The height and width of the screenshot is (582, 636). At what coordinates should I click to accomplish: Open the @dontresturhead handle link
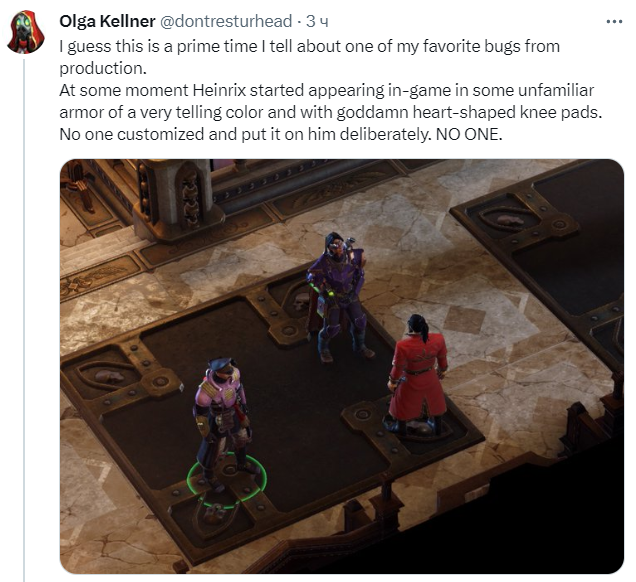point(226,21)
